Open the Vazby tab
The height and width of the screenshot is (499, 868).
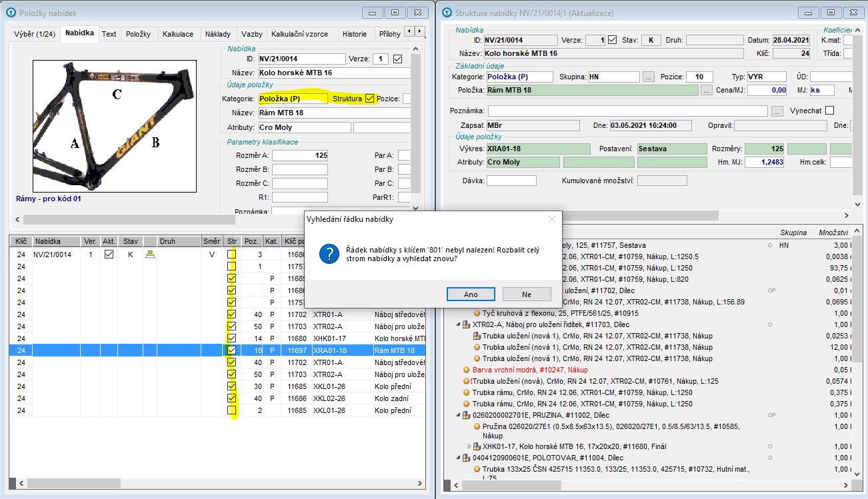tap(252, 34)
